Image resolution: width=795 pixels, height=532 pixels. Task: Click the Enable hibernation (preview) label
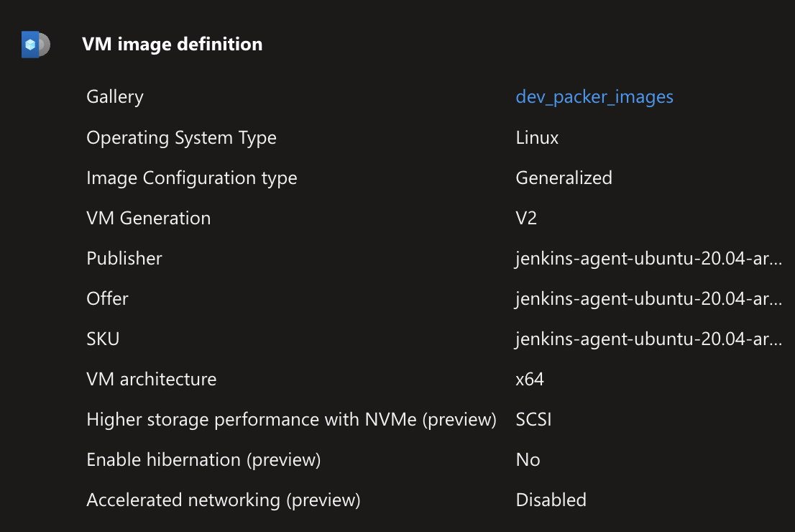click(x=203, y=459)
